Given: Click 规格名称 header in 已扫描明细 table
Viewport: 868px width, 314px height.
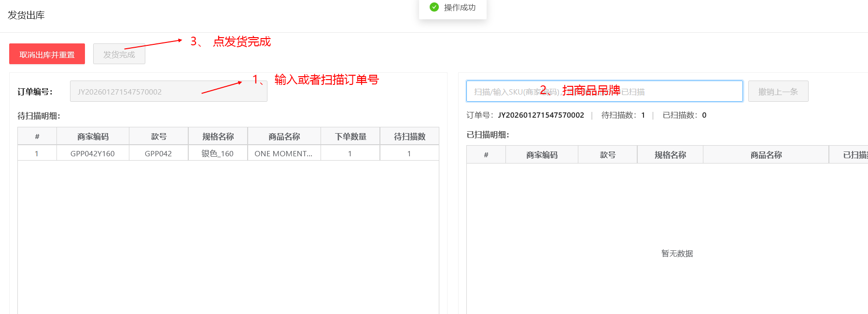Looking at the screenshot, I should coord(670,155).
